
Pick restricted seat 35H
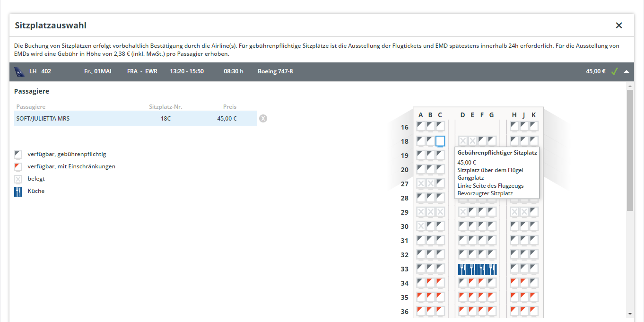[x=514, y=296]
